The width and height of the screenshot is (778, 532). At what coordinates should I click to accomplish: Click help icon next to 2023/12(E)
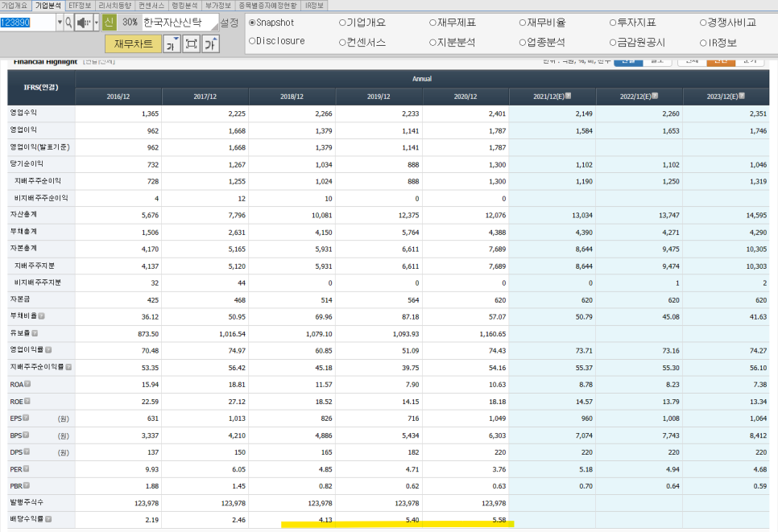click(742, 96)
